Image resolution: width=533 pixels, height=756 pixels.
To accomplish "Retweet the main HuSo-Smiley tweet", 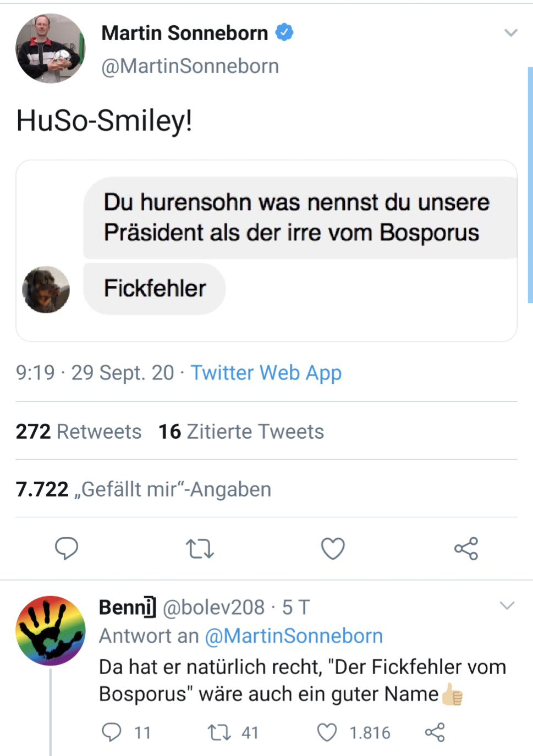I will (x=200, y=548).
